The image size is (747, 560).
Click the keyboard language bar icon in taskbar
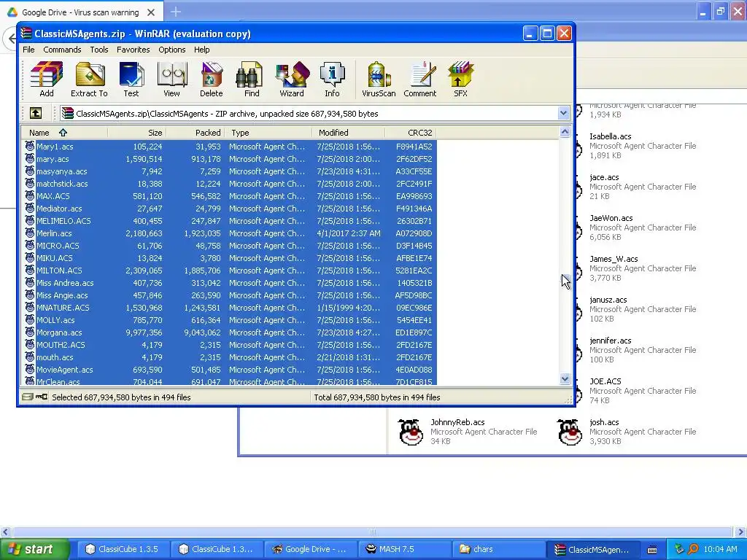pos(652,550)
